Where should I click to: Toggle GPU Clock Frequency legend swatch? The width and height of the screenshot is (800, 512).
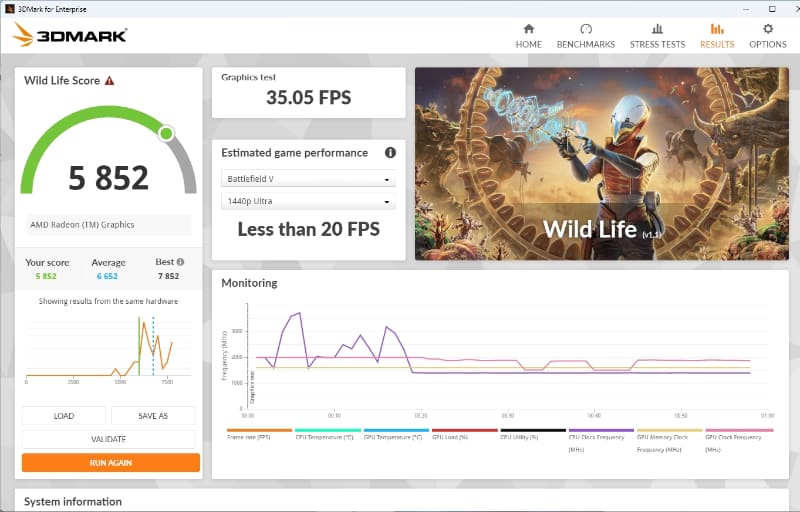[739, 430]
